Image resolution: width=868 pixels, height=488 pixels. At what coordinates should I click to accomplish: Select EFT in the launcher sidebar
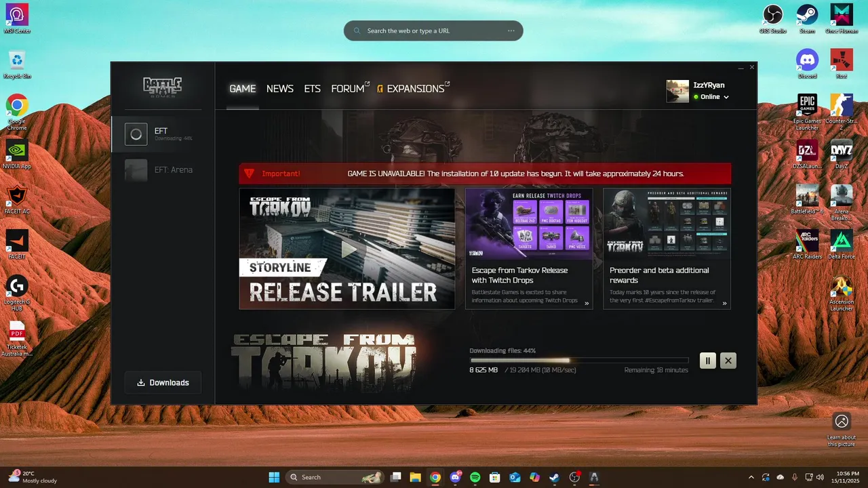(x=163, y=134)
